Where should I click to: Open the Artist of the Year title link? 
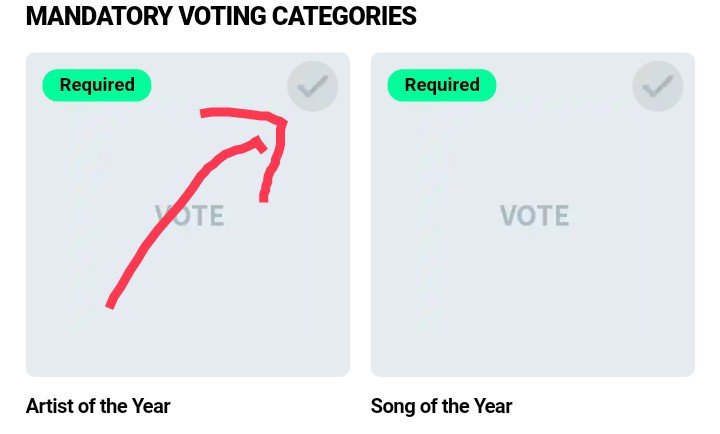(98, 406)
